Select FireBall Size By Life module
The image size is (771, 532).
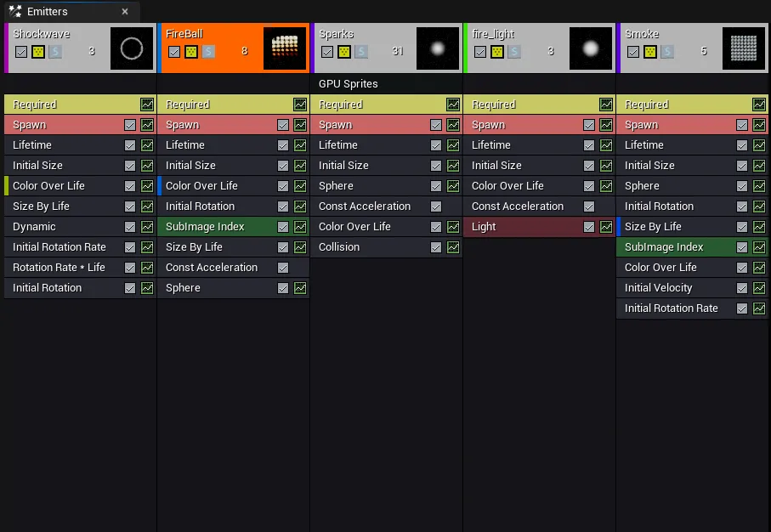click(x=234, y=247)
